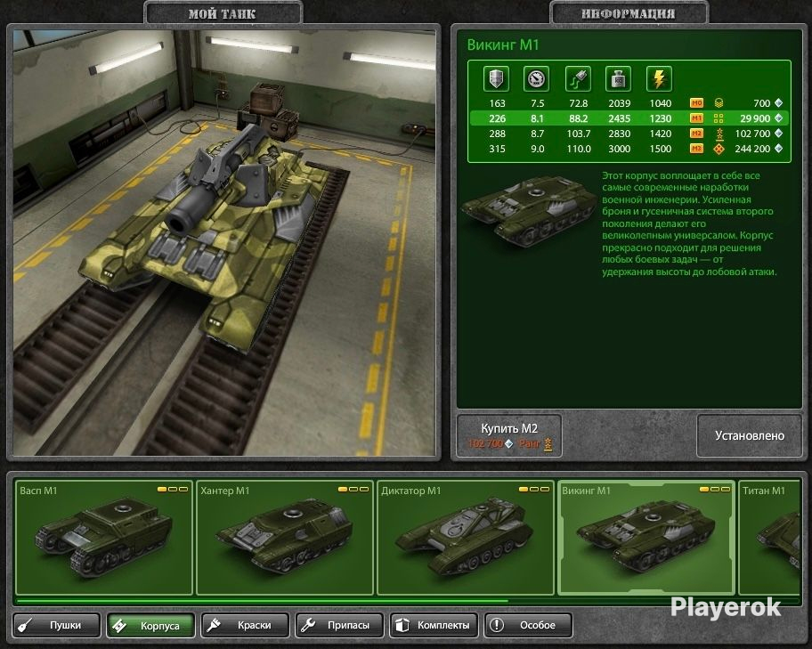Click the M2 row armor value 288
812x649 pixels.
tap(497, 134)
